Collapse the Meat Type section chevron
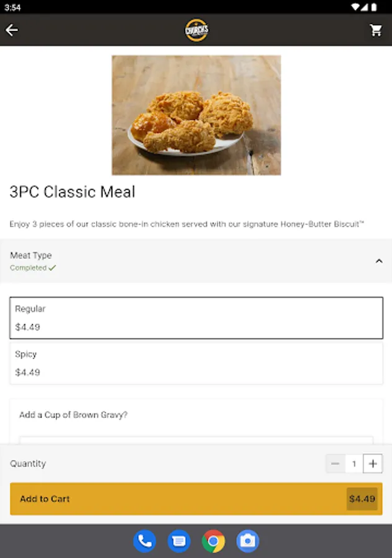This screenshot has width=392, height=558. [x=379, y=261]
